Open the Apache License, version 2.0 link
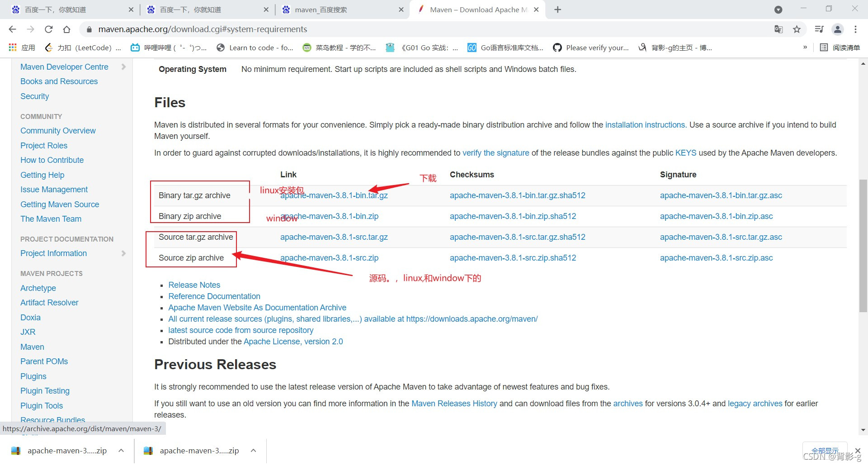The width and height of the screenshot is (868, 466). point(293,342)
